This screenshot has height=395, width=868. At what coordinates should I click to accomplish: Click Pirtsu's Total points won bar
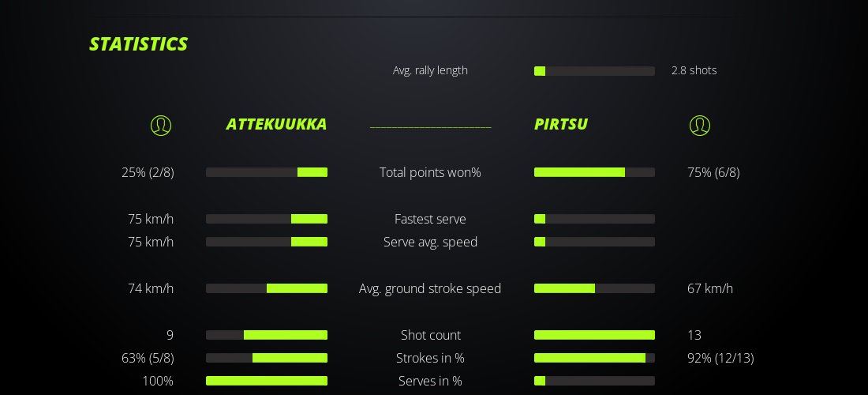pyautogui.click(x=594, y=172)
